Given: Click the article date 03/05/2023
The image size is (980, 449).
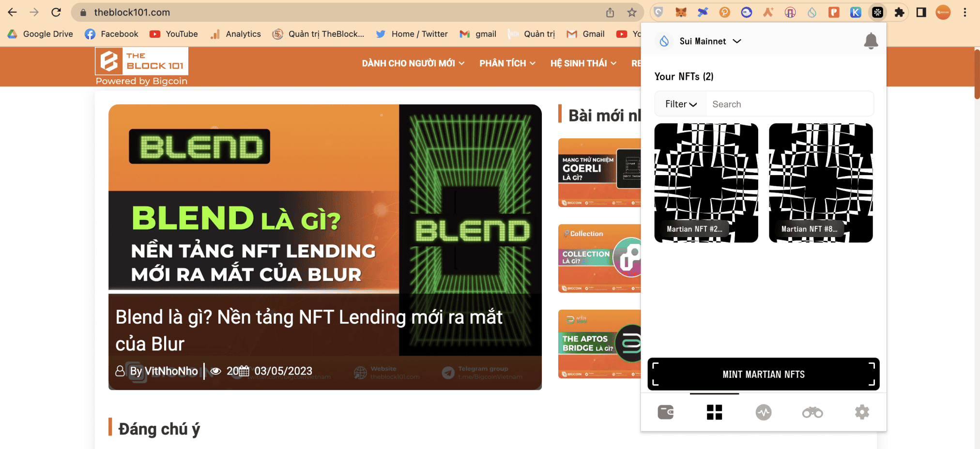Looking at the screenshot, I should pyautogui.click(x=283, y=371).
